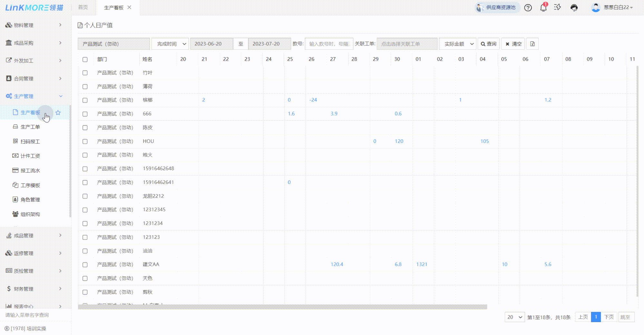
Task: Open the 供应商资源池 shortcut
Action: pyautogui.click(x=497, y=7)
